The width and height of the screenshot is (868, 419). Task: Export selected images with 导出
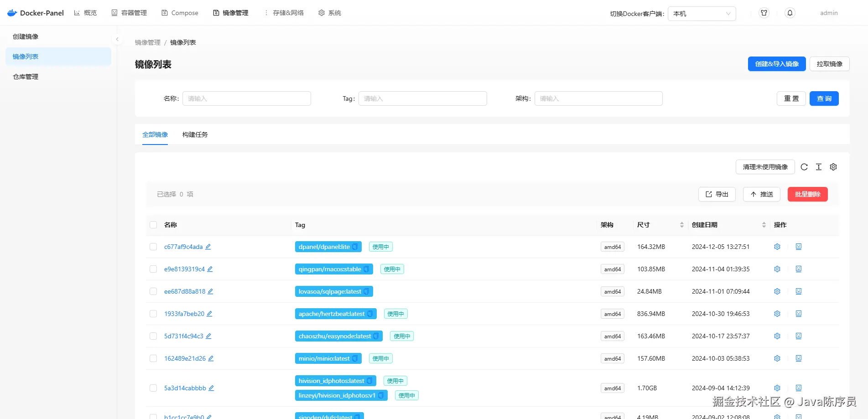[x=717, y=194]
